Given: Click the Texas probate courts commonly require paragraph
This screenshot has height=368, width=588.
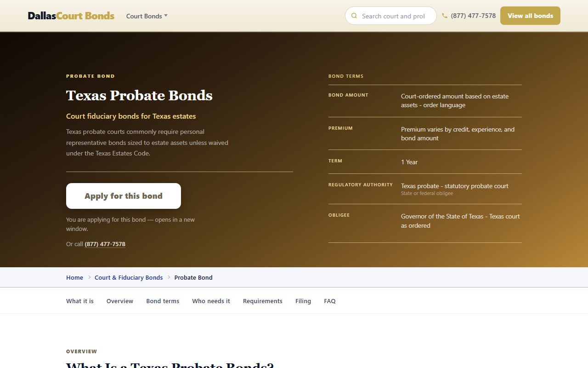Looking at the screenshot, I should 147,143.
